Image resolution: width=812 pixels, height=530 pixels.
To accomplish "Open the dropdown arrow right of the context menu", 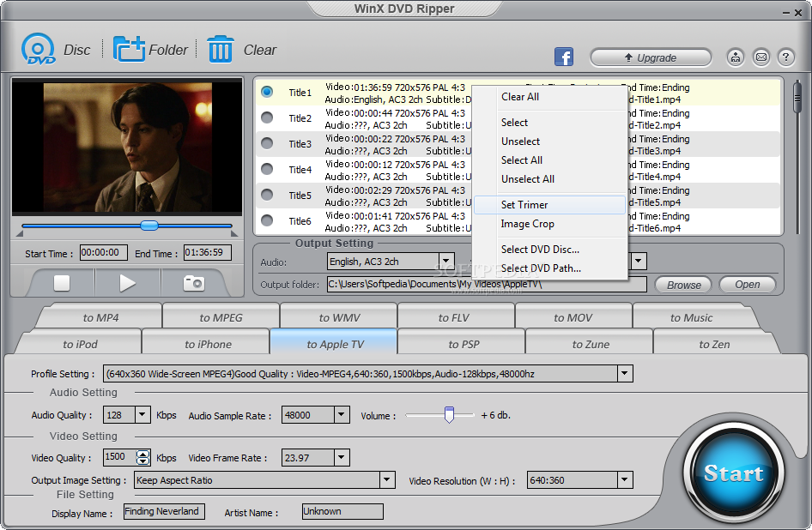I will (x=639, y=262).
